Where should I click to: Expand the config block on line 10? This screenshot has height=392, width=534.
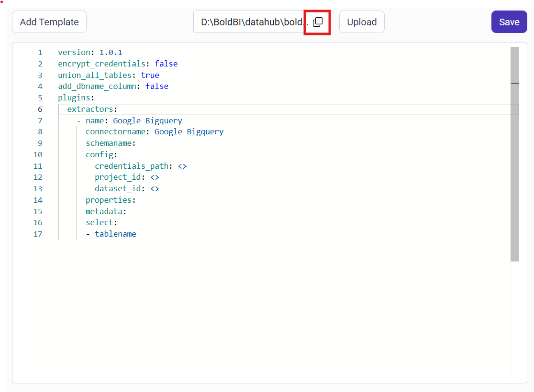[x=101, y=154]
